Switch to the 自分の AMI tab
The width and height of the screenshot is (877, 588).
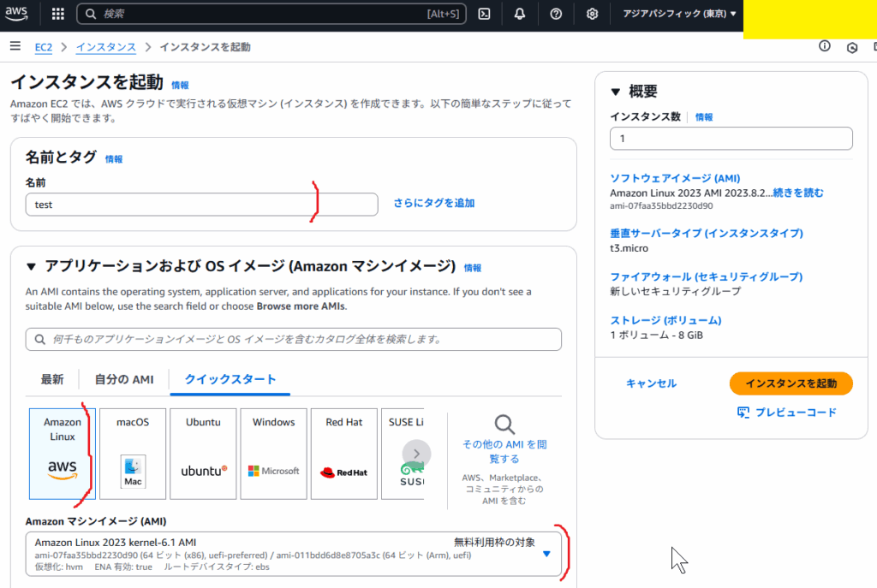(x=124, y=379)
